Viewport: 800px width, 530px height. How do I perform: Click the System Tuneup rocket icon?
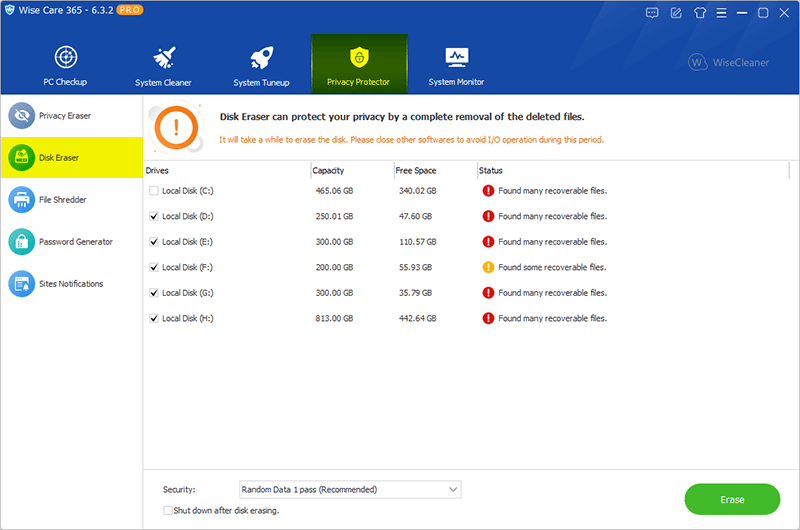[x=262, y=58]
